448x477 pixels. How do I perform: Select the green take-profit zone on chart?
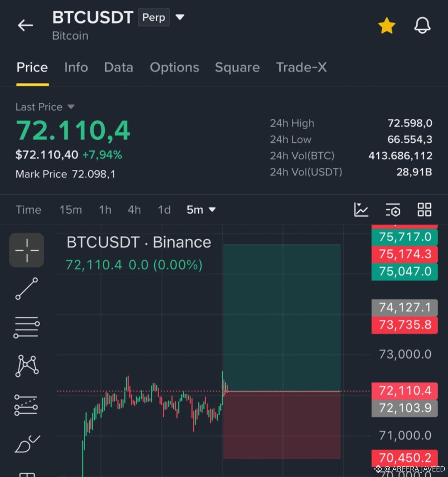(282, 318)
